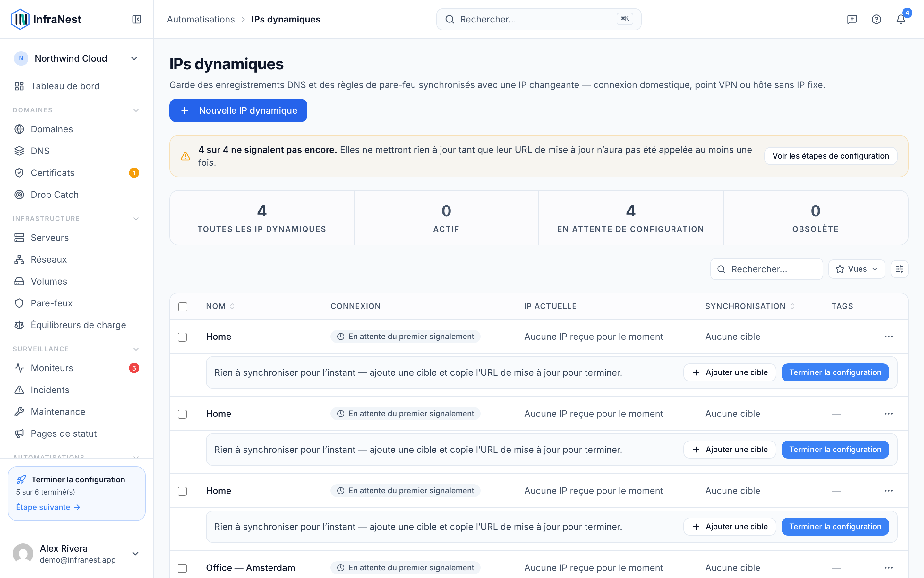Screen dimensions: 924x578
Task: Click the Drop Catch target icon
Action: point(19,195)
